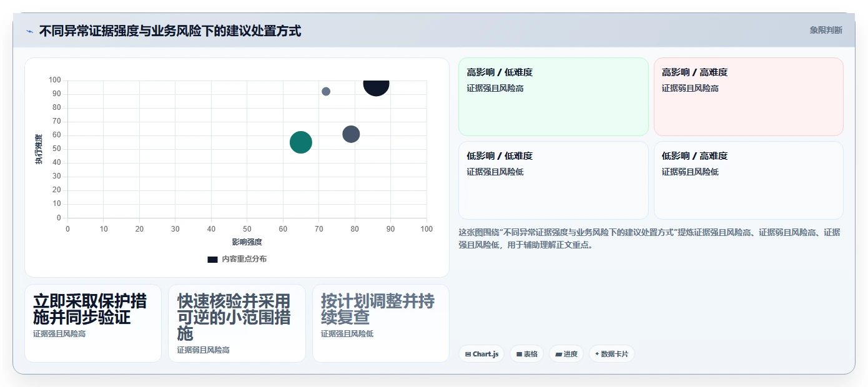Click 证据弱且风险低 in the bottom-right quadrant card
Image resolution: width=868 pixels, height=387 pixels.
(690, 172)
